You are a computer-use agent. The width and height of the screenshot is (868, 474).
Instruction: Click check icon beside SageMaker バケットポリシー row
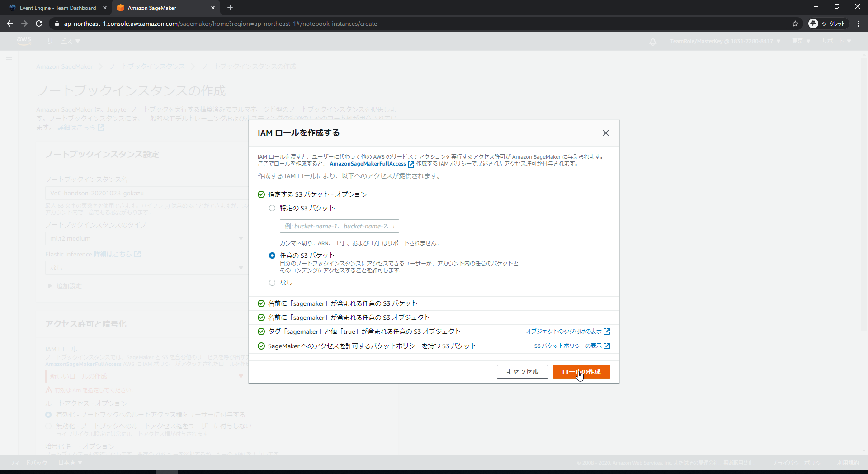[261, 346]
